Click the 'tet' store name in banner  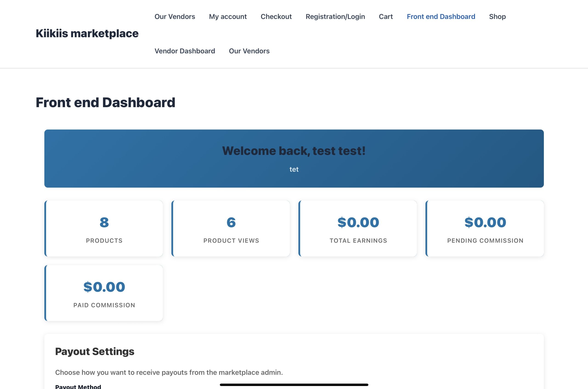[x=294, y=169]
